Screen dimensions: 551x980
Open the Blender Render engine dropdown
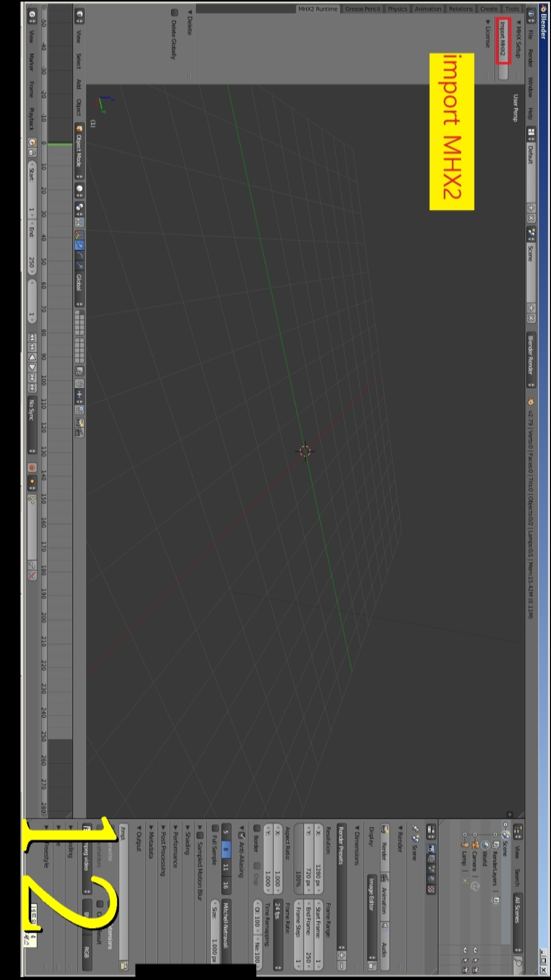(531, 360)
